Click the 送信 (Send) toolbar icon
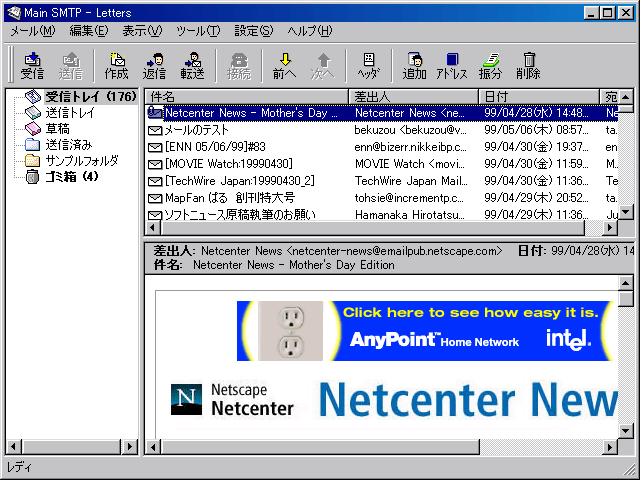 71,66
